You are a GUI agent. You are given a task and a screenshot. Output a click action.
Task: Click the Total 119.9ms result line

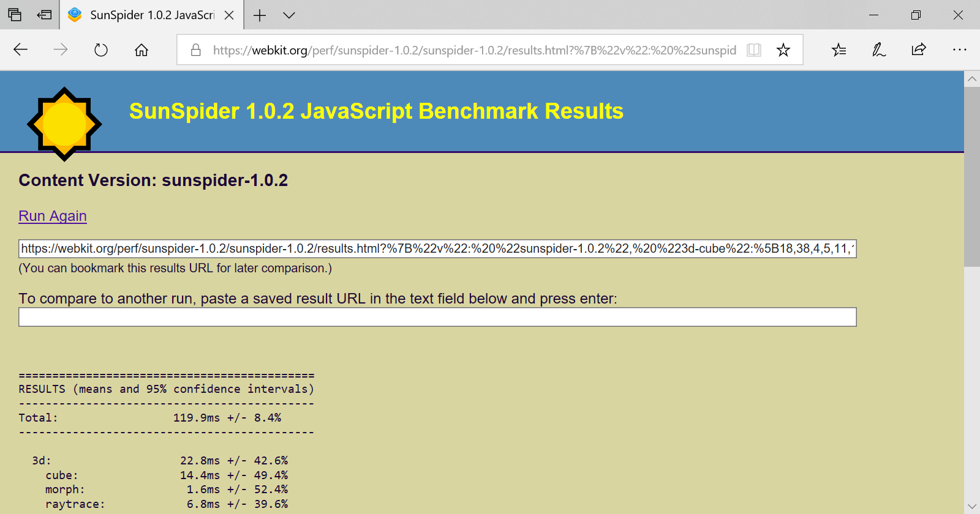150,418
